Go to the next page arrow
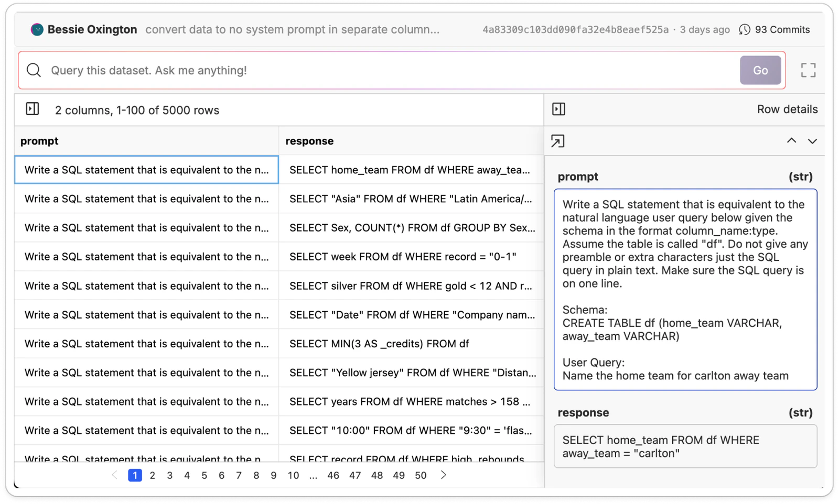 (443, 475)
